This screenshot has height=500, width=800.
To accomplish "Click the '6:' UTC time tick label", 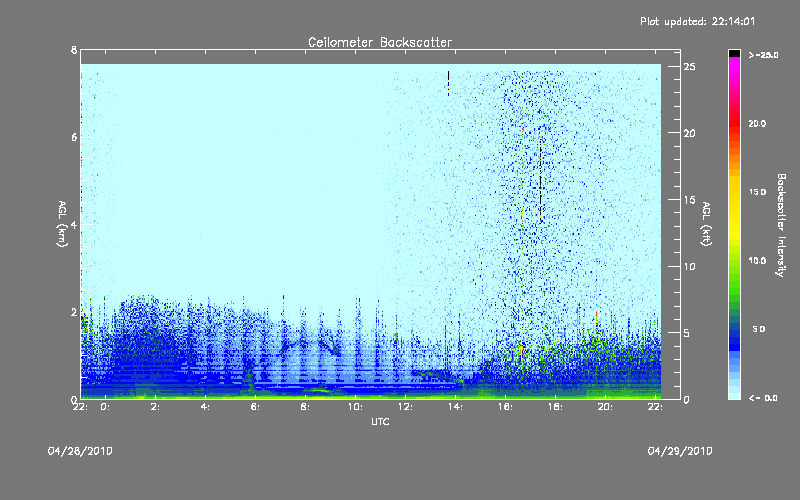I will pyautogui.click(x=255, y=407).
